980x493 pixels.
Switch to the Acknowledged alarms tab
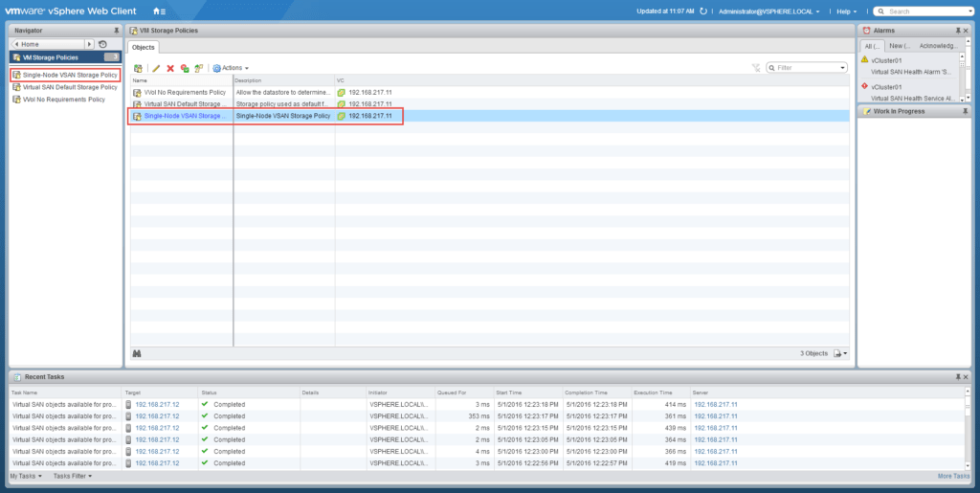click(x=938, y=46)
